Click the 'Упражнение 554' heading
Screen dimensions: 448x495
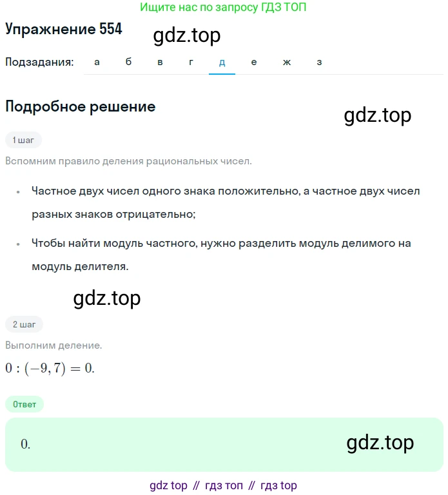(63, 30)
